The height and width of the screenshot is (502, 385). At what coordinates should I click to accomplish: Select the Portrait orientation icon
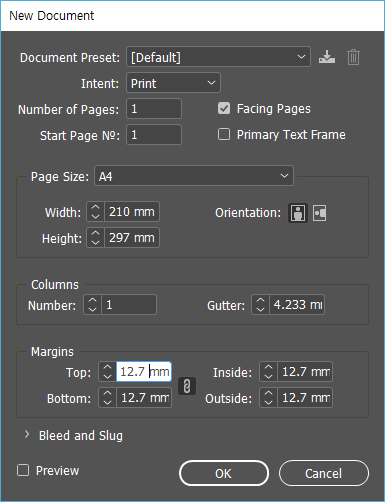click(298, 213)
